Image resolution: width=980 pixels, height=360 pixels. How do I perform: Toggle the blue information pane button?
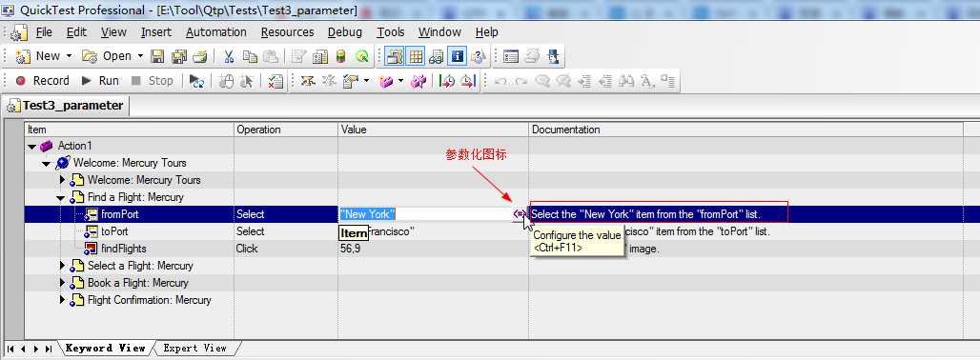pos(458,57)
